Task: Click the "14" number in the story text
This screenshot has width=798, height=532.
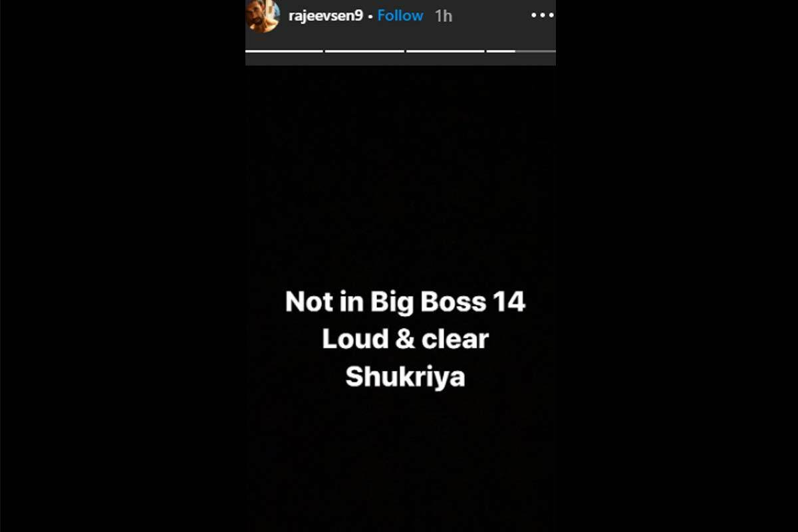Action: click(x=509, y=303)
